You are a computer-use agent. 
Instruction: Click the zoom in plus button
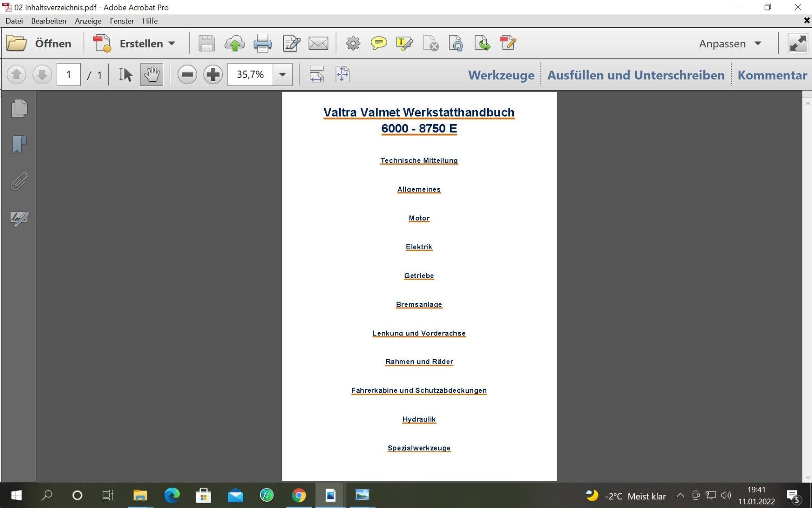[213, 75]
